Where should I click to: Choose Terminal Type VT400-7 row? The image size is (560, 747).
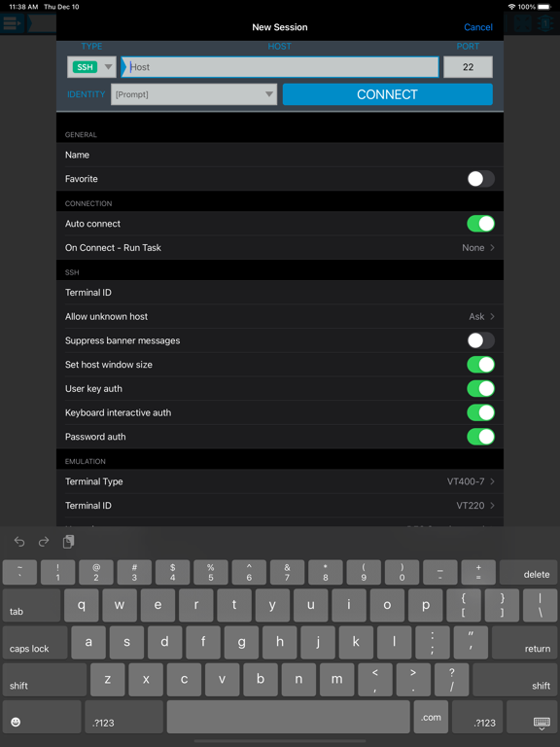point(280,481)
